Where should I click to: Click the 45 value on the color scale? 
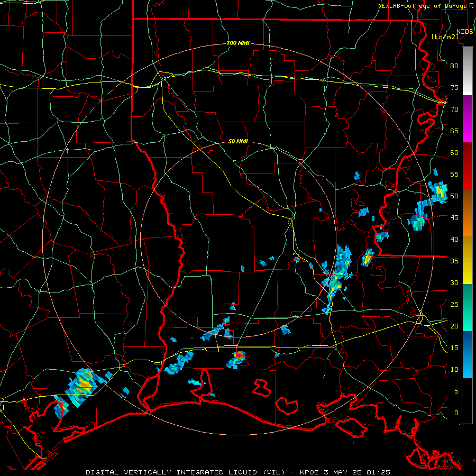pos(454,218)
